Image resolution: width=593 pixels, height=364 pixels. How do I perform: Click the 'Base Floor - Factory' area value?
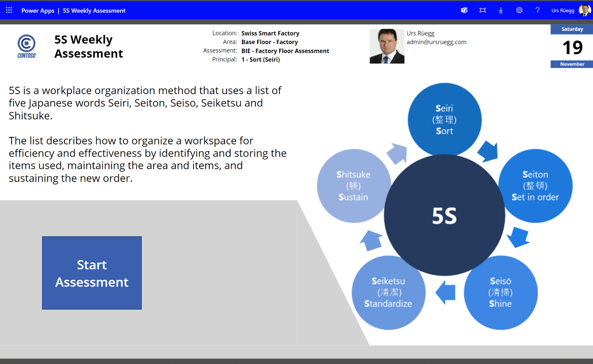(x=269, y=42)
